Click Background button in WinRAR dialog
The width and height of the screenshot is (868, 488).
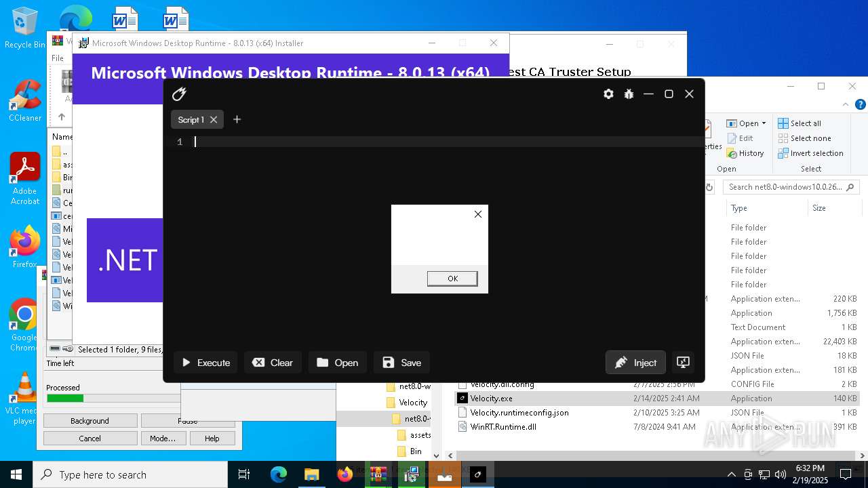pyautogui.click(x=90, y=421)
